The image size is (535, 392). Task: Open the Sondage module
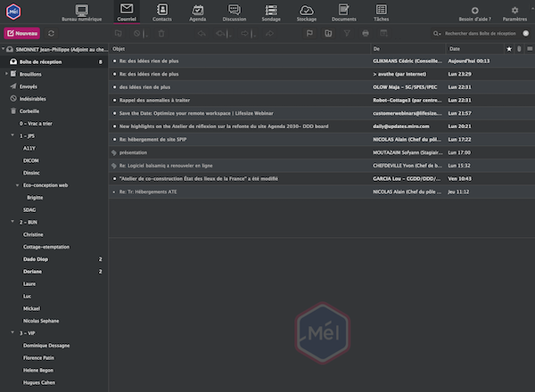pos(270,12)
